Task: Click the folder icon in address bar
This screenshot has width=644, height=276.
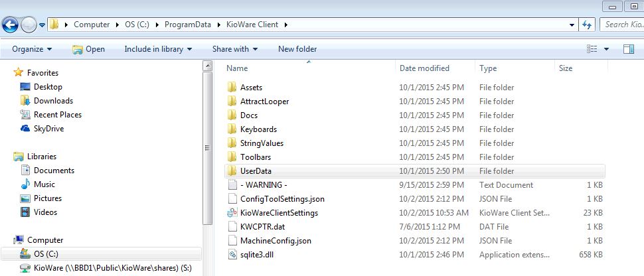Action: (54, 25)
